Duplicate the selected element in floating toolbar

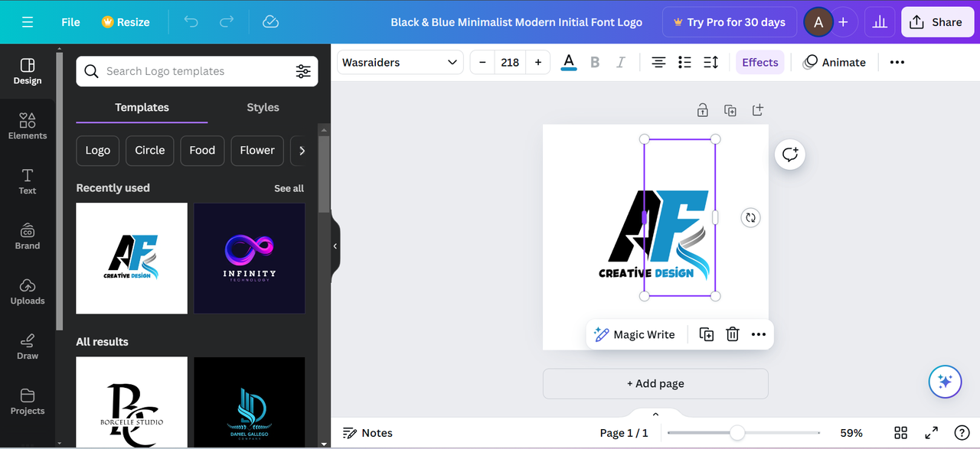click(x=707, y=335)
